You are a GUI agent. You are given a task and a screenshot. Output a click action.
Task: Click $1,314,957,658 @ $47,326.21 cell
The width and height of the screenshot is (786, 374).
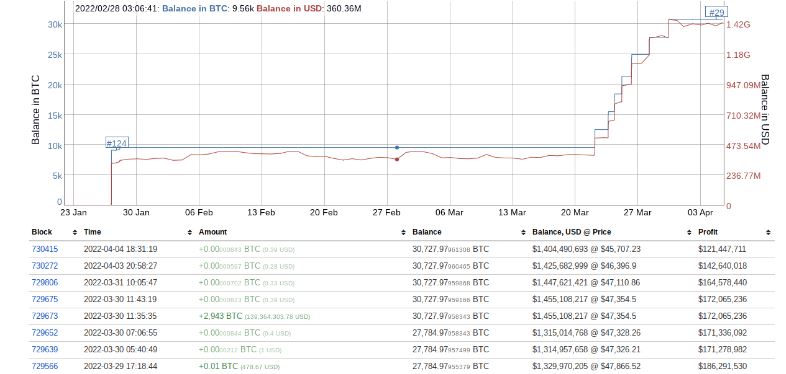(x=586, y=349)
